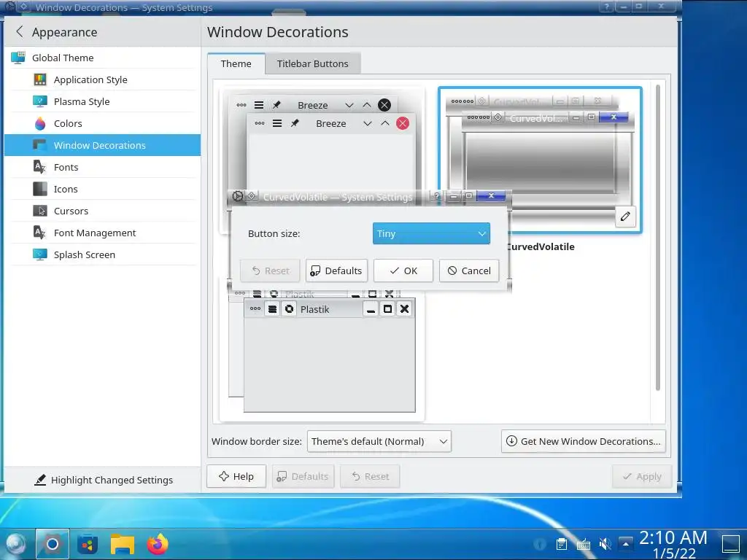The width and height of the screenshot is (747, 560).
Task: Click the Apply button
Action: [x=642, y=476]
